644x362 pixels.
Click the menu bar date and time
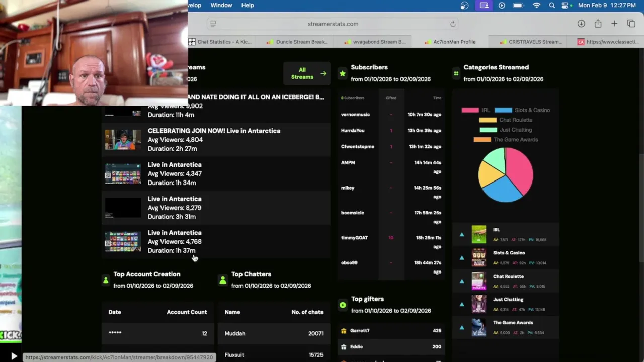pyautogui.click(x=607, y=5)
